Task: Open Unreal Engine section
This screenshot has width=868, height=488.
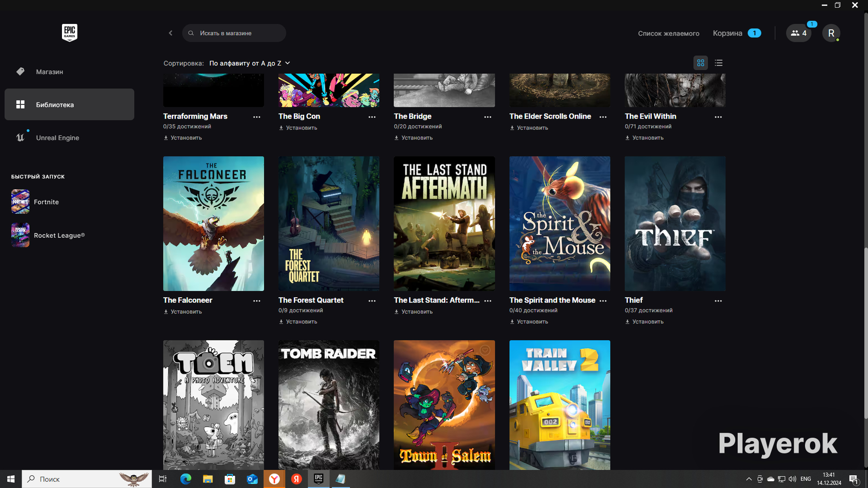Action: (69, 138)
